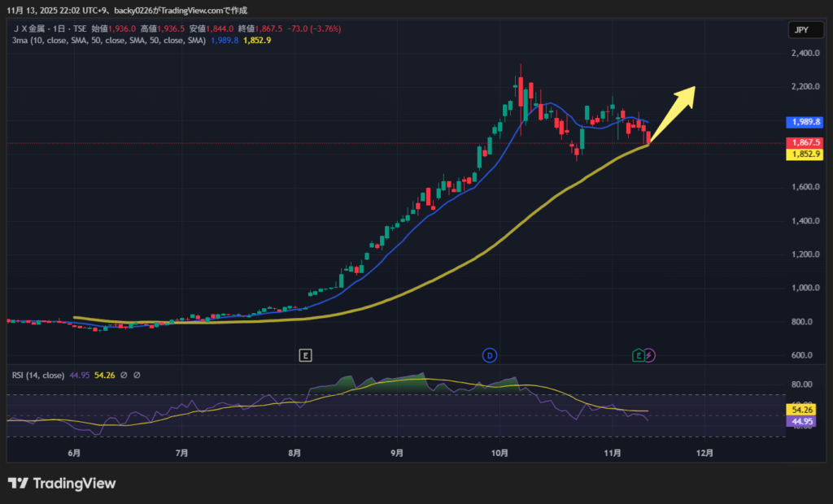Click the TradingView logo icon
This screenshot has height=504, width=833.
click(x=18, y=484)
